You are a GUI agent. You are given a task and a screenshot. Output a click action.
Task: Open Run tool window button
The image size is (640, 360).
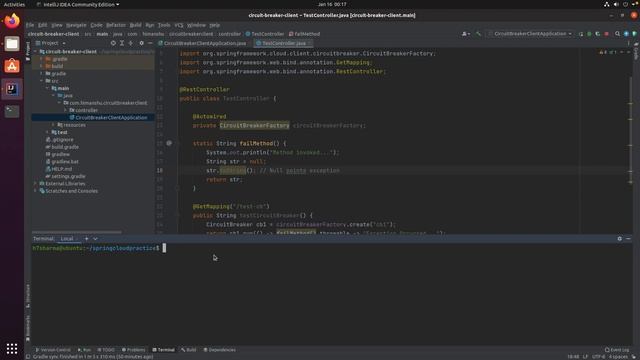pyautogui.click(x=84, y=350)
